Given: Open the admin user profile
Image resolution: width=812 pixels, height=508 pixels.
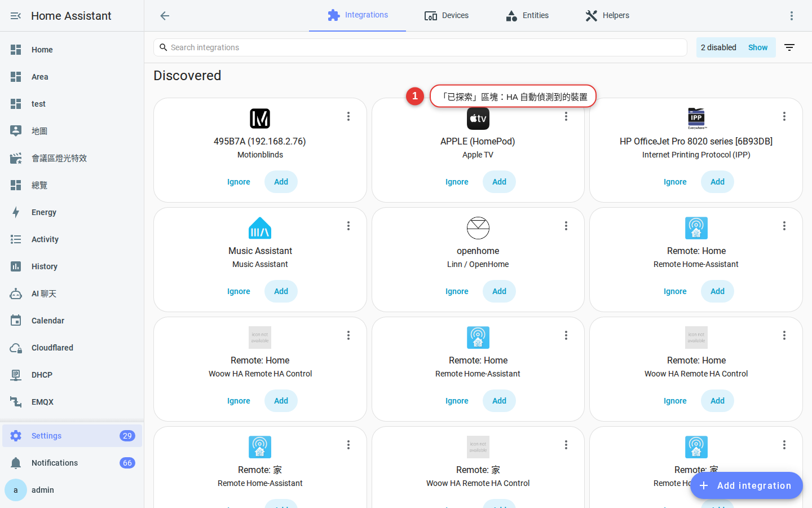Looking at the screenshot, I should click(72, 490).
